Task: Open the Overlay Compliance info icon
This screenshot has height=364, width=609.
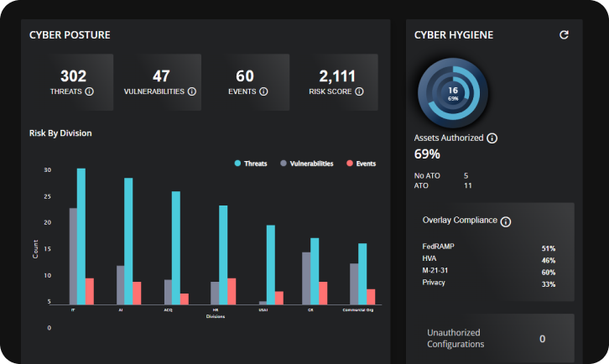Action: (x=506, y=221)
